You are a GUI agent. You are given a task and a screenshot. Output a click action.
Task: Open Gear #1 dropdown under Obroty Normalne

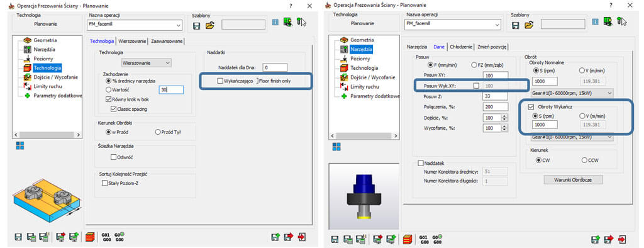click(x=572, y=93)
